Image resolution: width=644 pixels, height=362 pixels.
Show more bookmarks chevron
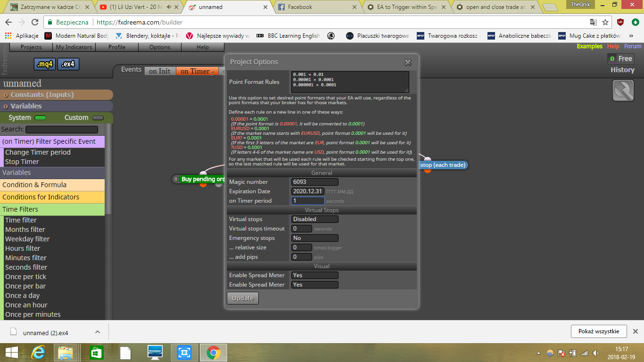pos(631,35)
